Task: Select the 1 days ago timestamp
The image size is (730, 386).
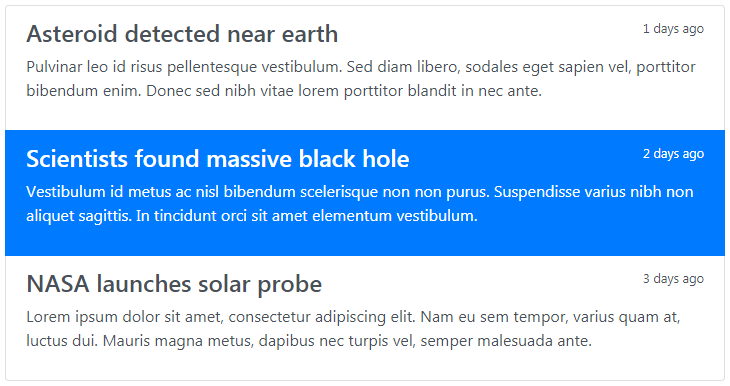Action: (x=673, y=29)
